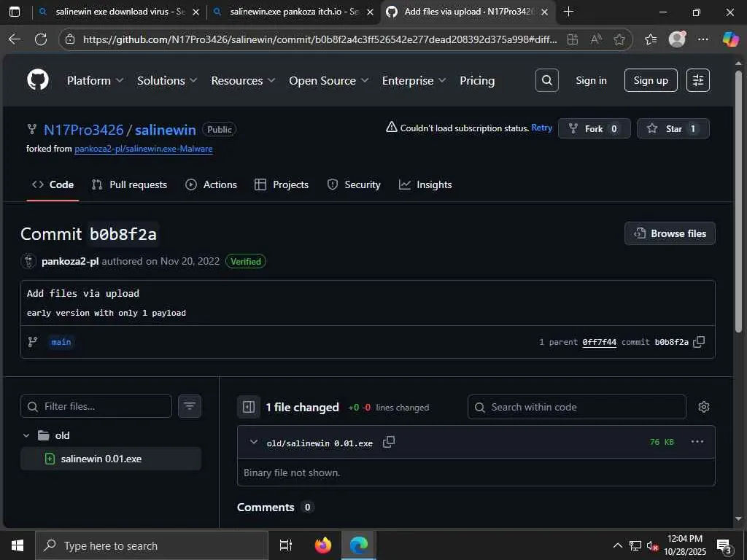This screenshot has width=747, height=560.
Task: Click the Sign in link
Action: [591, 80]
